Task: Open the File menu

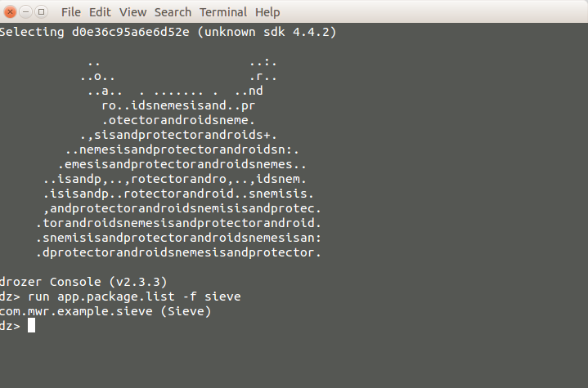Action: click(x=71, y=12)
